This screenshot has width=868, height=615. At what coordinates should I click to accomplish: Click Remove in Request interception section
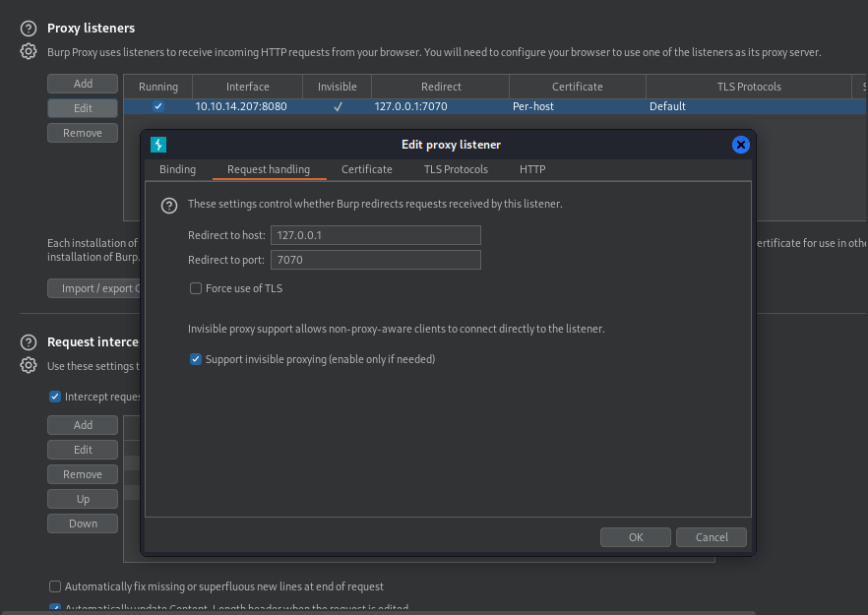click(x=83, y=474)
